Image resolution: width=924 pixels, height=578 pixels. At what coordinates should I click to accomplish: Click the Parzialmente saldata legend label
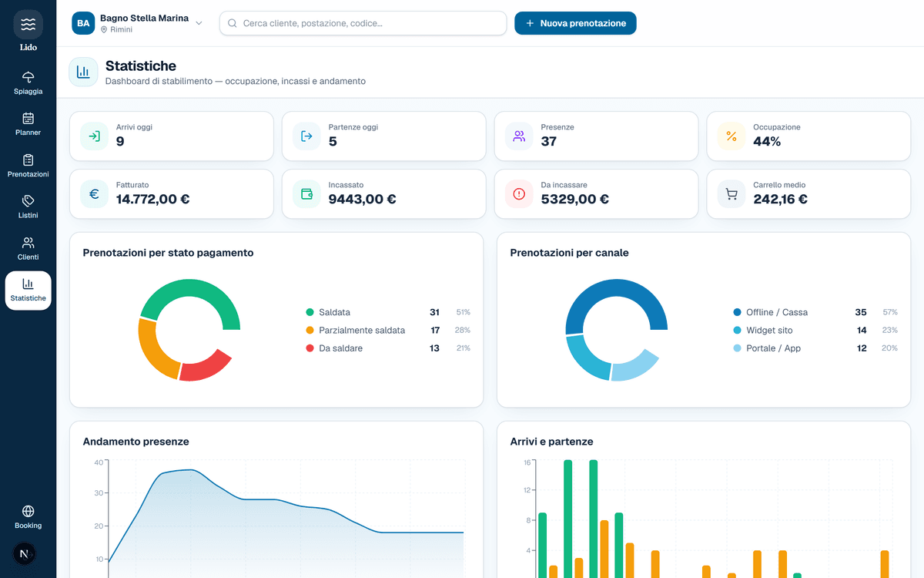362,331
